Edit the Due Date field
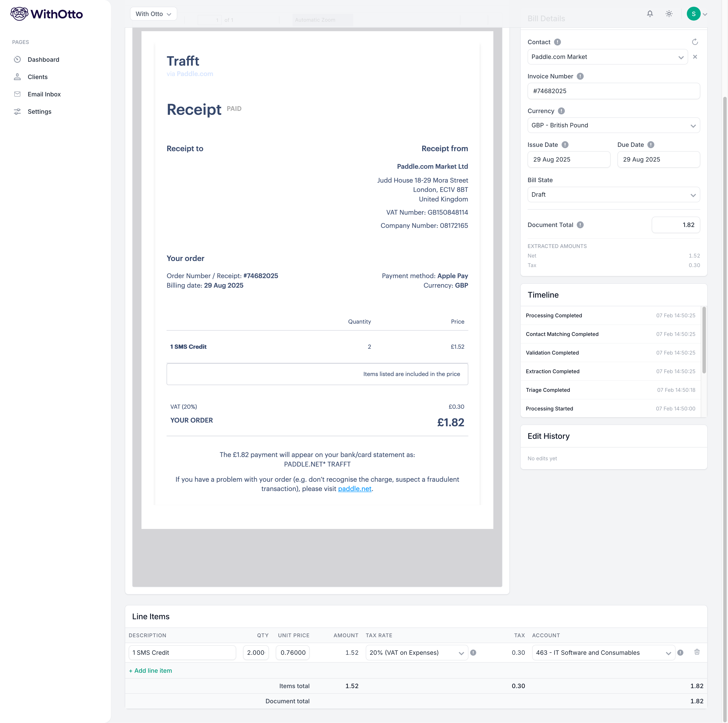Viewport: 728px width, 723px height. (x=658, y=160)
